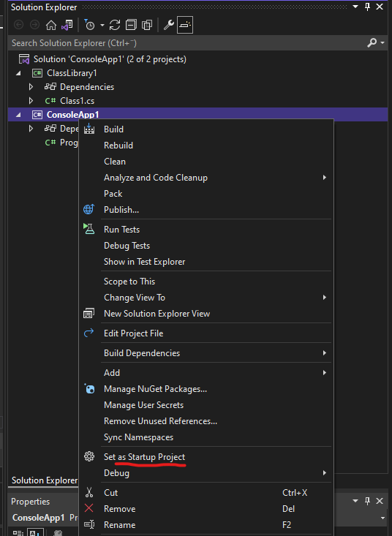Screen dimensions: 392x536
Task: Collapse the ClassLibrary1 project node
Action: [18, 73]
